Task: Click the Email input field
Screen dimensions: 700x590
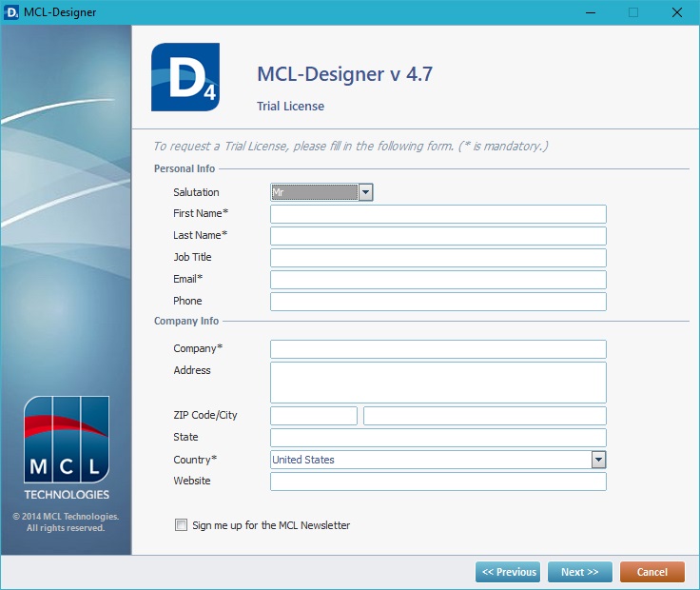Action: tap(437, 279)
